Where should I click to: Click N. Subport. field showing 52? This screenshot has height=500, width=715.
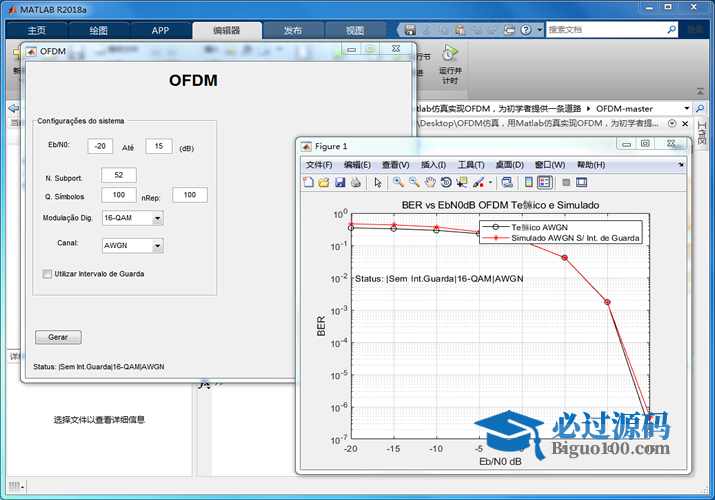[119, 175]
